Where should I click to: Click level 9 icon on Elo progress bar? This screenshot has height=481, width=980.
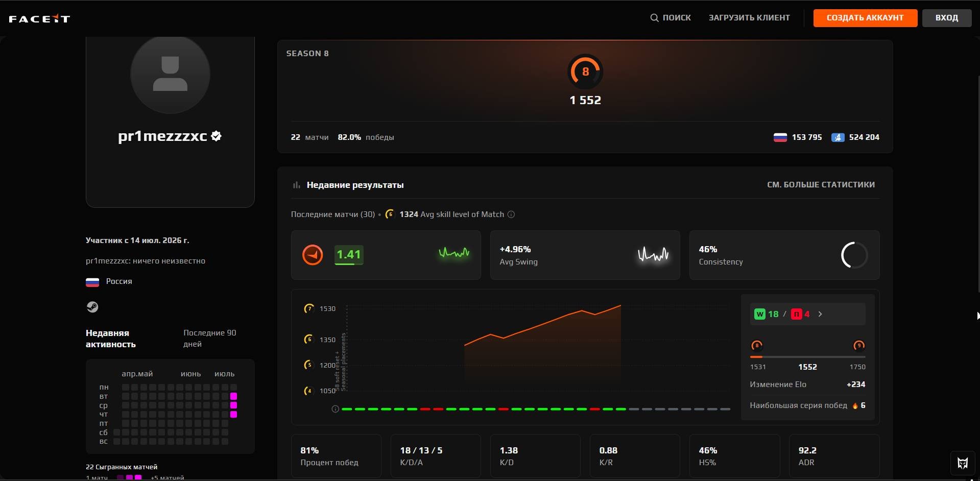[859, 346]
